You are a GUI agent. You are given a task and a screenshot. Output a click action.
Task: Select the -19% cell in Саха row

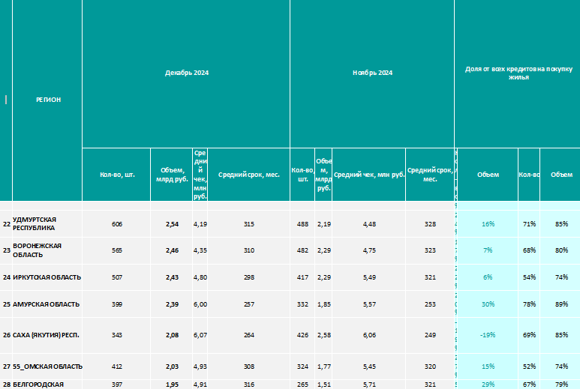[488, 335]
